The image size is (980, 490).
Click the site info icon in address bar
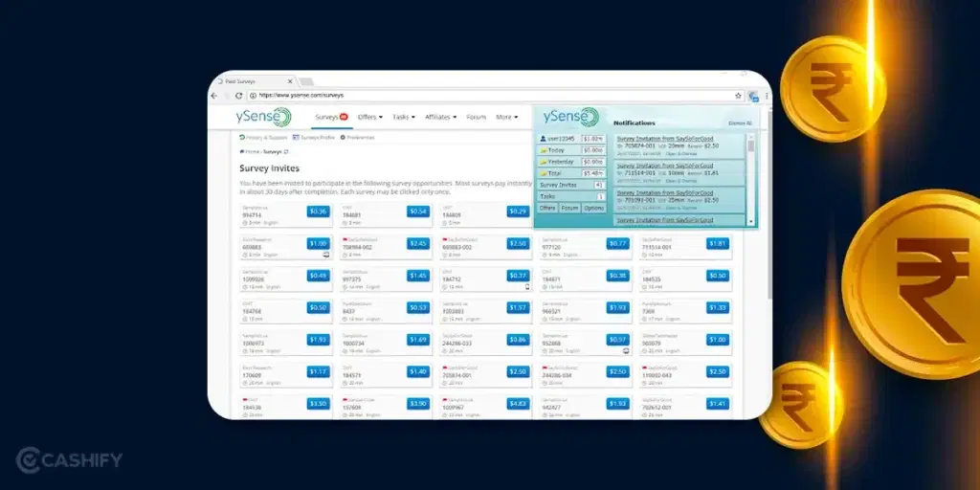(x=253, y=96)
